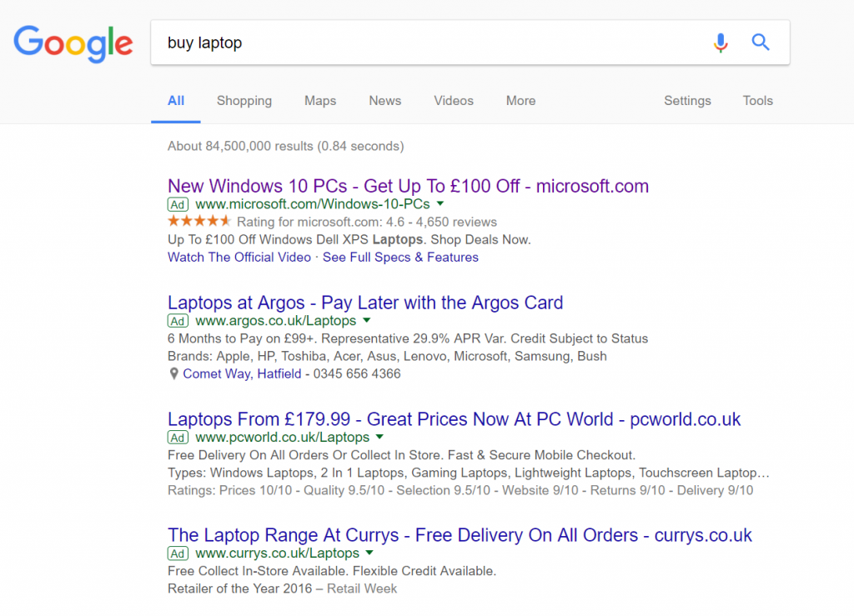The height and width of the screenshot is (616, 854).
Task: Activate voice search microphone icon
Action: [x=720, y=43]
